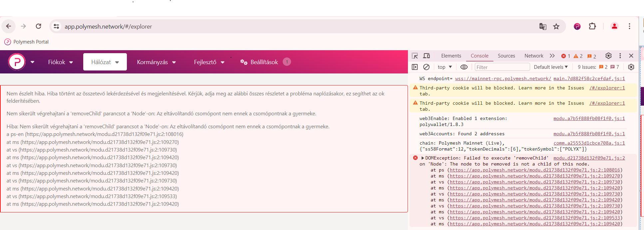Viewport: 644px width, 230px height.
Task: Create a live expression with the eye icon
Action: [x=464, y=67]
